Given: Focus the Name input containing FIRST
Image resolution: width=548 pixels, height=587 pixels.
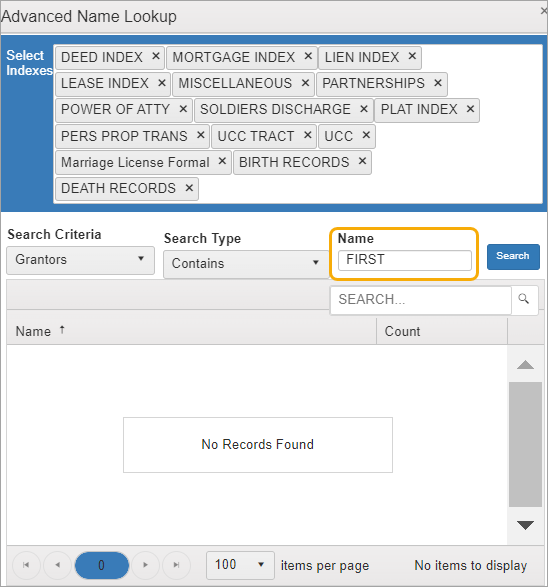Looking at the screenshot, I should tap(405, 260).
